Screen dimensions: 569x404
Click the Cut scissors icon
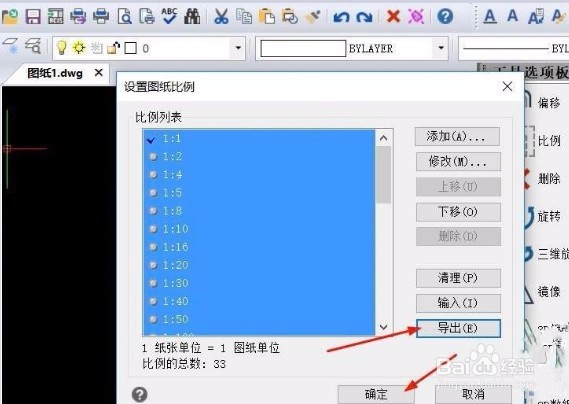pyautogui.click(x=221, y=16)
